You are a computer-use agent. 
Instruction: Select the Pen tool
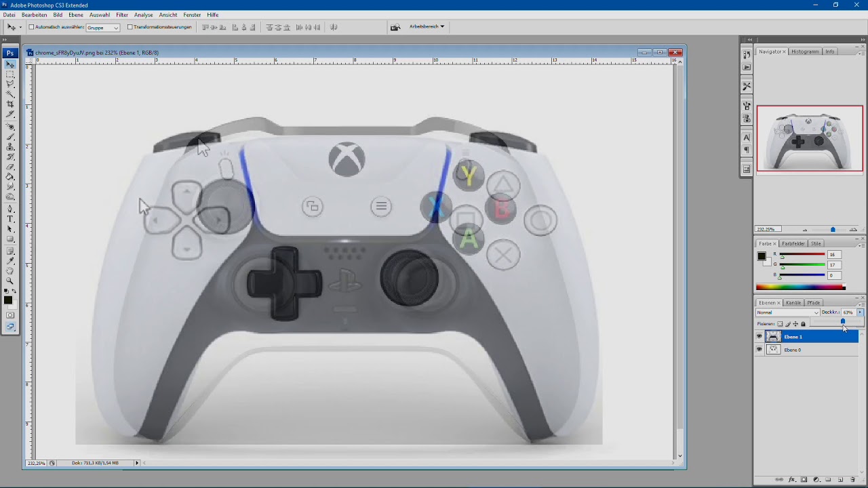10,208
